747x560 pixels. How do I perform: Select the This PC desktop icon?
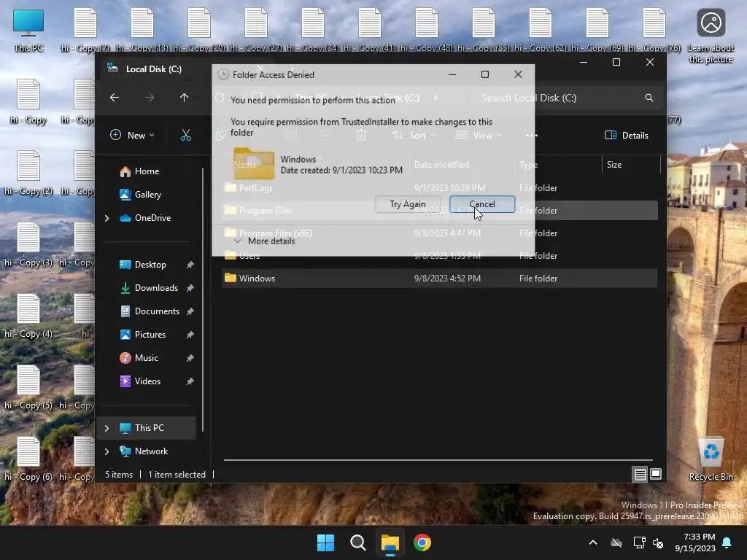click(x=28, y=31)
